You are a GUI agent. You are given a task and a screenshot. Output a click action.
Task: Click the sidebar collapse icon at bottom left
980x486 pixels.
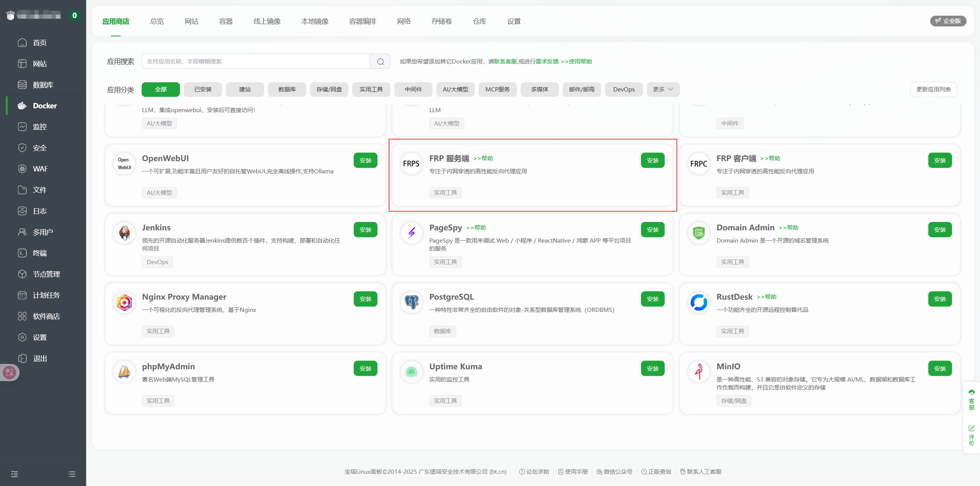coord(15,474)
